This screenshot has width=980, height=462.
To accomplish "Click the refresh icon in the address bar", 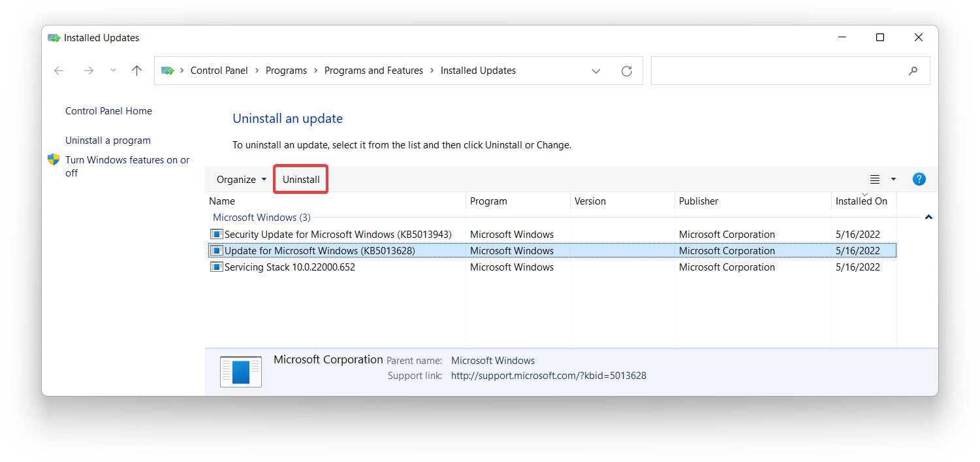I will tap(627, 71).
